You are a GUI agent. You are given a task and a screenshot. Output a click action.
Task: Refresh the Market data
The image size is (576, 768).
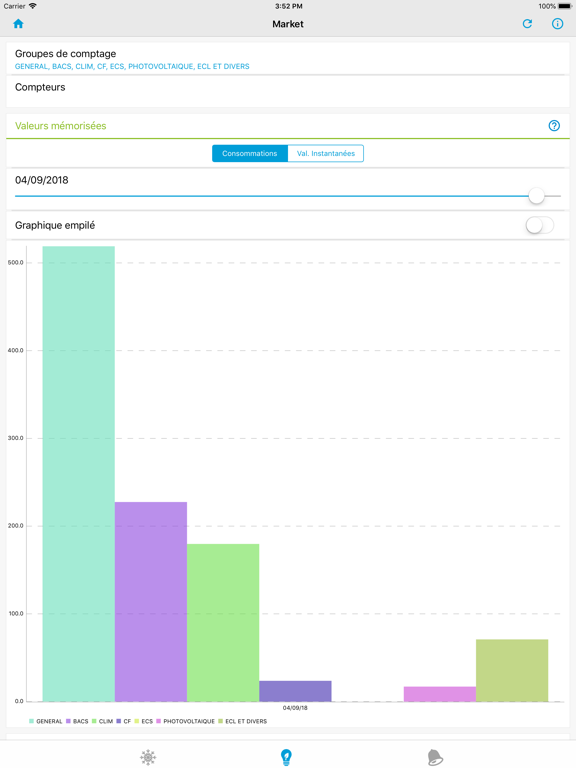pos(527,24)
